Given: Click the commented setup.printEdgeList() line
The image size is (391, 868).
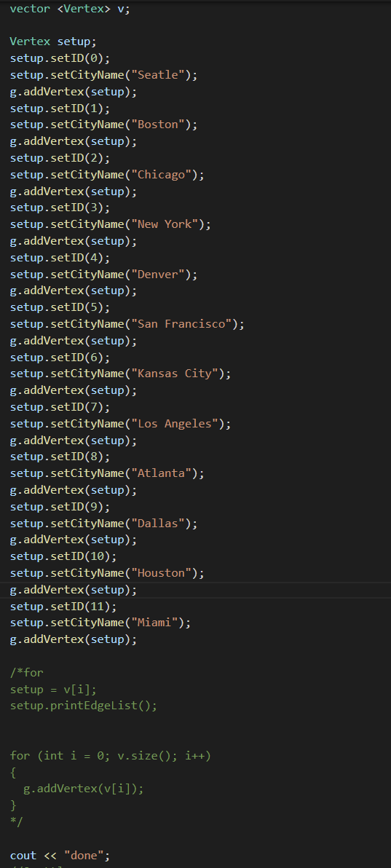Looking at the screenshot, I should (x=84, y=706).
